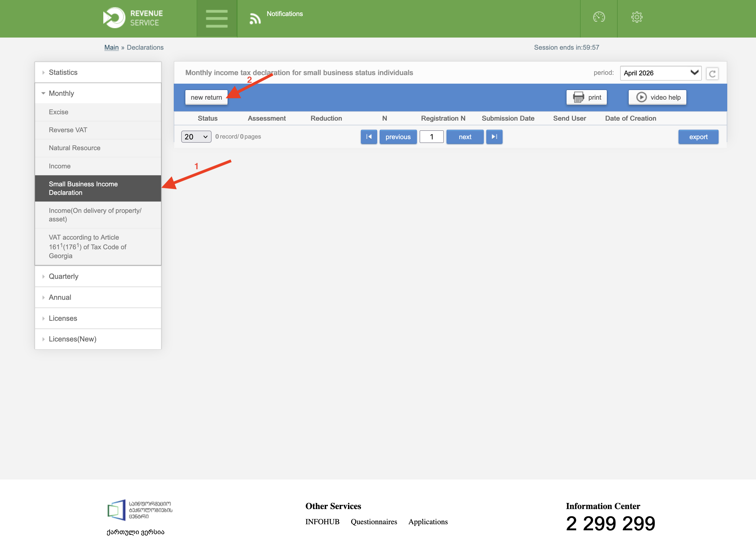Expand the Quarterly section

tap(98, 277)
